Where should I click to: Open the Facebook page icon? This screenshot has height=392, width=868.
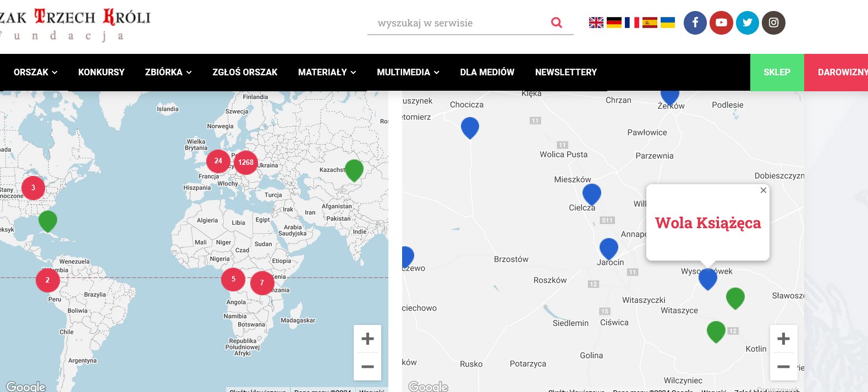tap(695, 23)
